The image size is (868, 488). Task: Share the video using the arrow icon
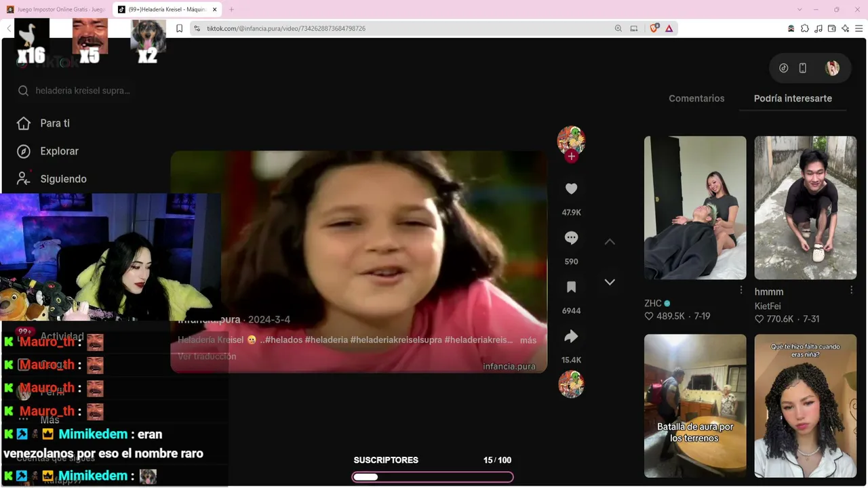[x=571, y=336]
